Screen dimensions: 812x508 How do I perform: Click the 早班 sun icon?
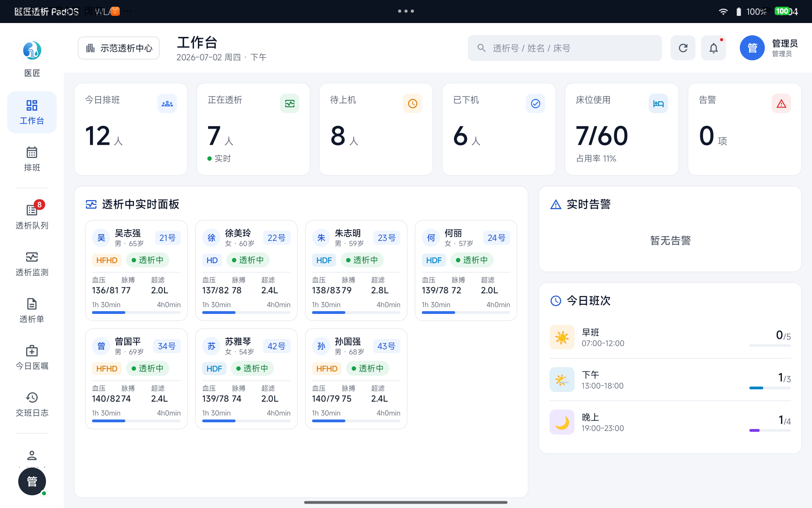pos(562,337)
